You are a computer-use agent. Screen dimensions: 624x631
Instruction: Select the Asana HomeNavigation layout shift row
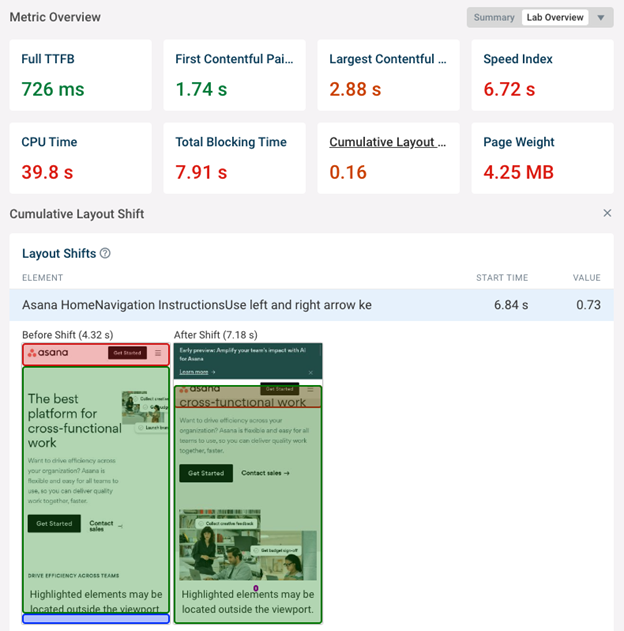pyautogui.click(x=311, y=305)
